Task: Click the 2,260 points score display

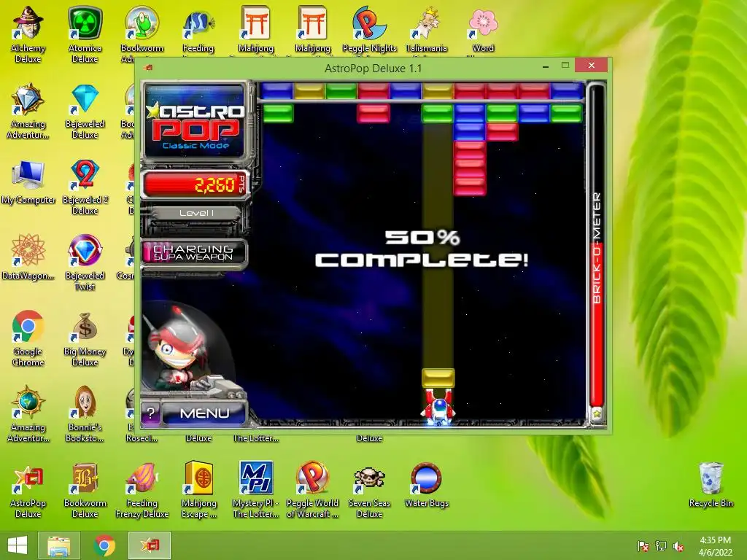Action: pyautogui.click(x=196, y=184)
